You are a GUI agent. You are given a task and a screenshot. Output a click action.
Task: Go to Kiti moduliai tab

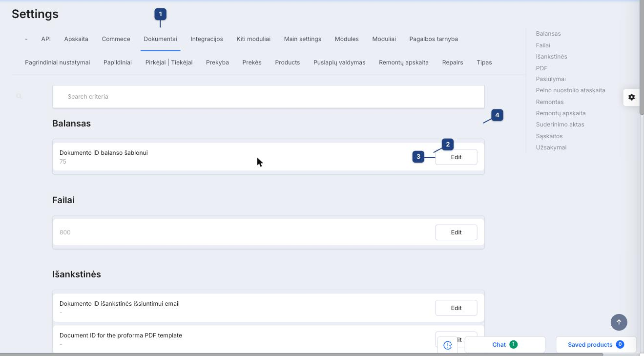click(x=253, y=39)
